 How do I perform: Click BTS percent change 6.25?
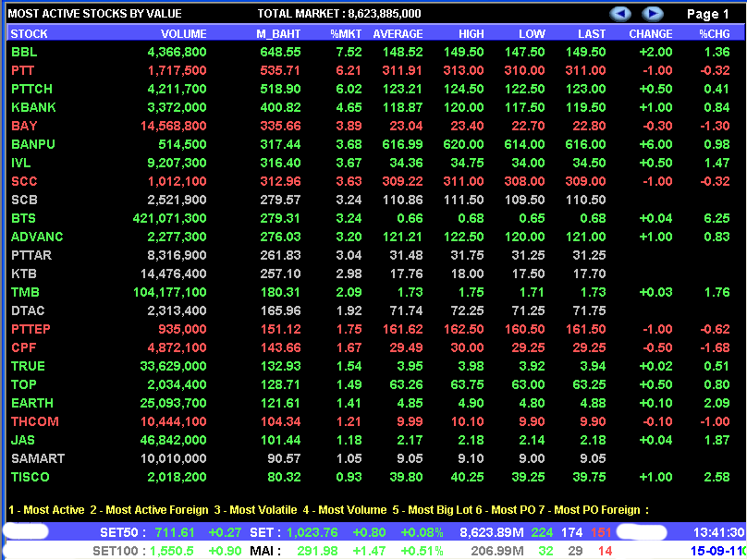pyautogui.click(x=716, y=219)
